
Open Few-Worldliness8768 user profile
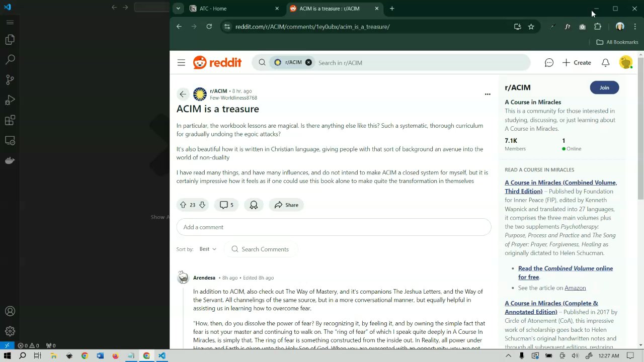tap(233, 98)
